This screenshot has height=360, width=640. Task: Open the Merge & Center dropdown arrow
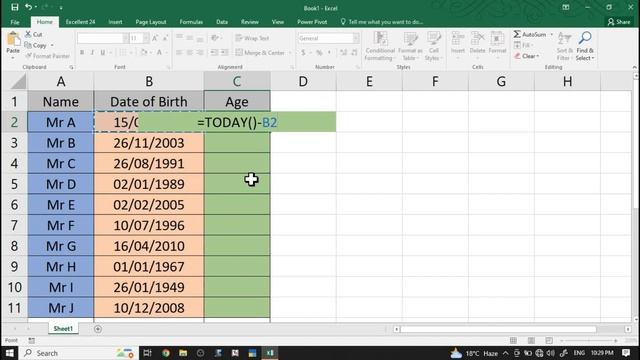pyautogui.click(x=290, y=53)
